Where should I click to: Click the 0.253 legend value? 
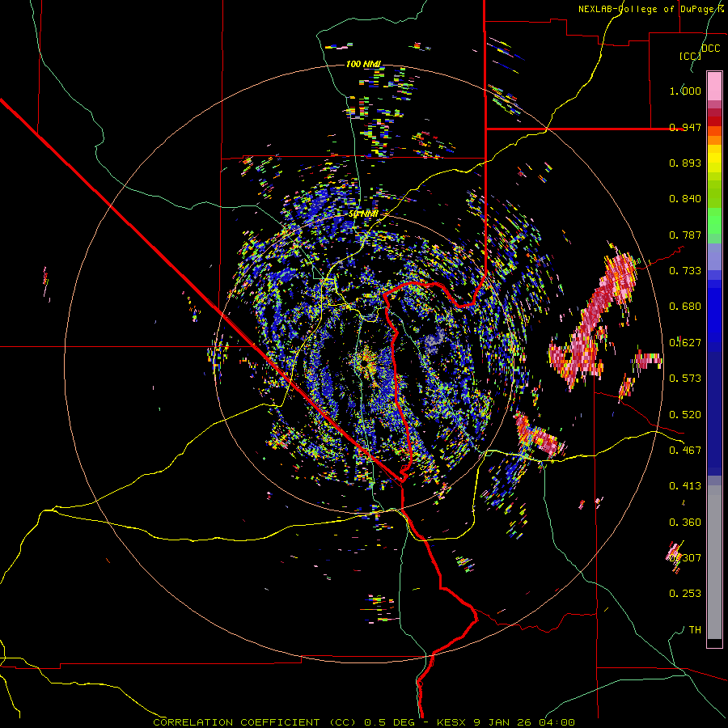point(685,594)
